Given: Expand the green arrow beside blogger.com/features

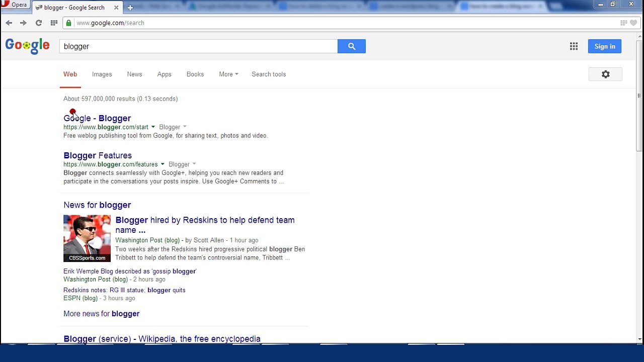Looking at the screenshot, I should [163, 164].
